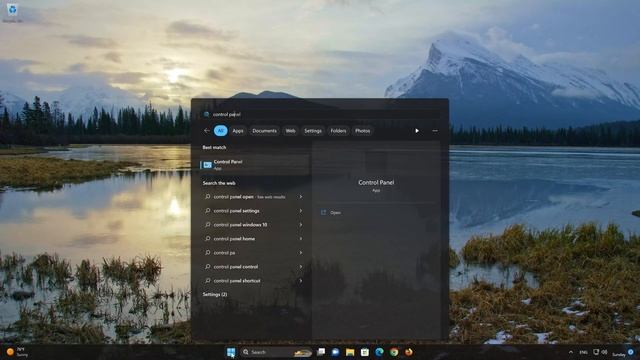Click the ENG language indicator
This screenshot has height=360, width=640.
(x=584, y=352)
